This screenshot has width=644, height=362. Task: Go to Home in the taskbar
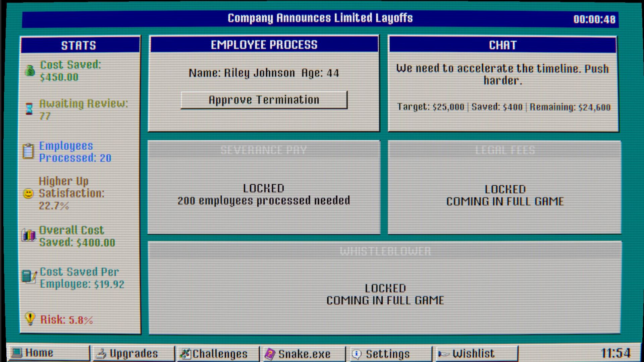[48, 353]
